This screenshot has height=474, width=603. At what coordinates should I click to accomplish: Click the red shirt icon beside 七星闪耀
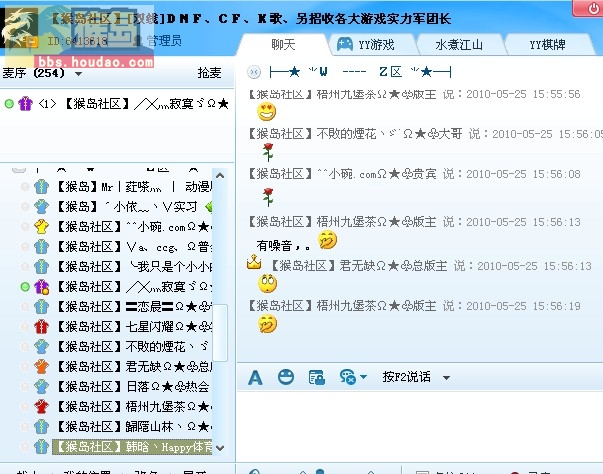coord(41,327)
